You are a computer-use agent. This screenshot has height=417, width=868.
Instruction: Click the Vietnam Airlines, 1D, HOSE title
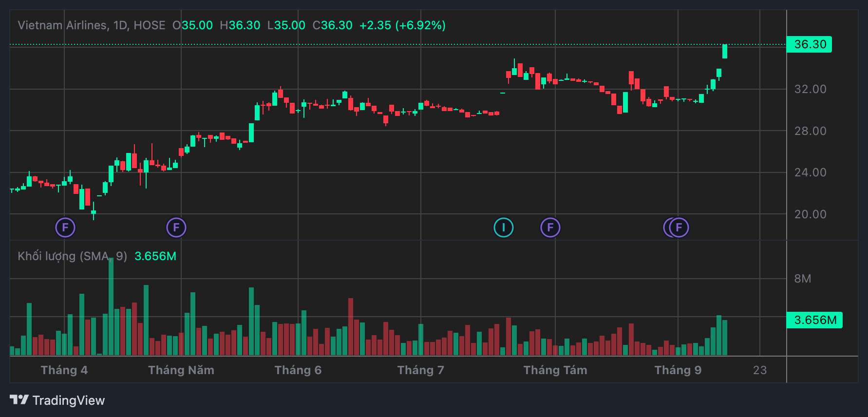click(92, 25)
